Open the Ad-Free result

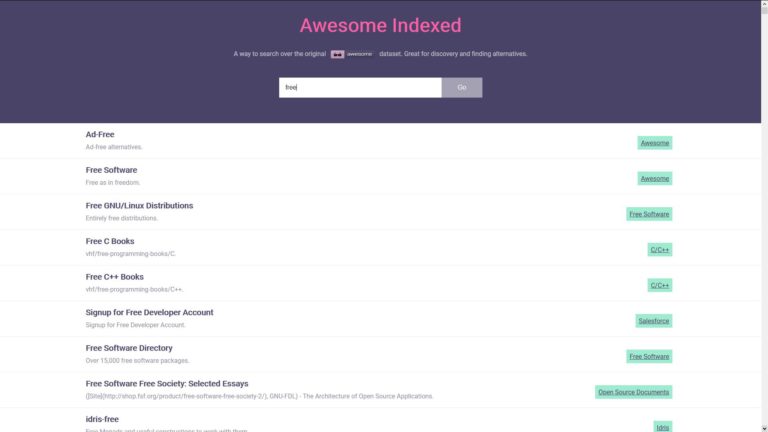tap(100, 134)
